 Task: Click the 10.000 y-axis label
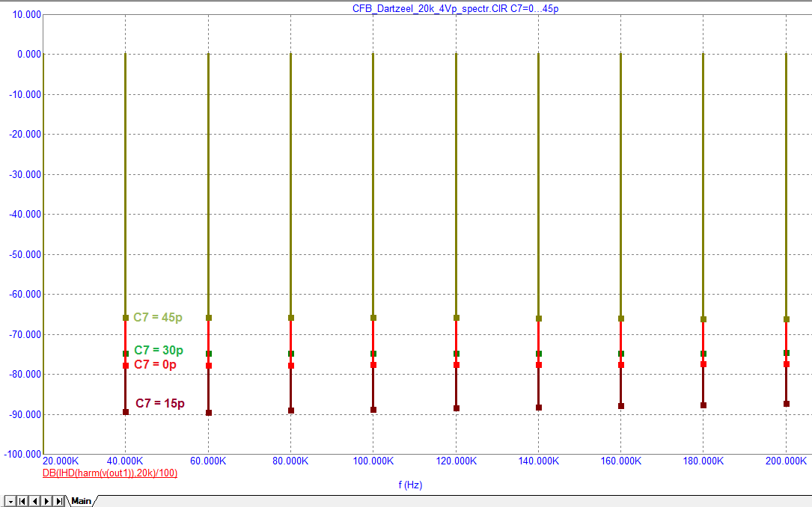[x=26, y=14]
